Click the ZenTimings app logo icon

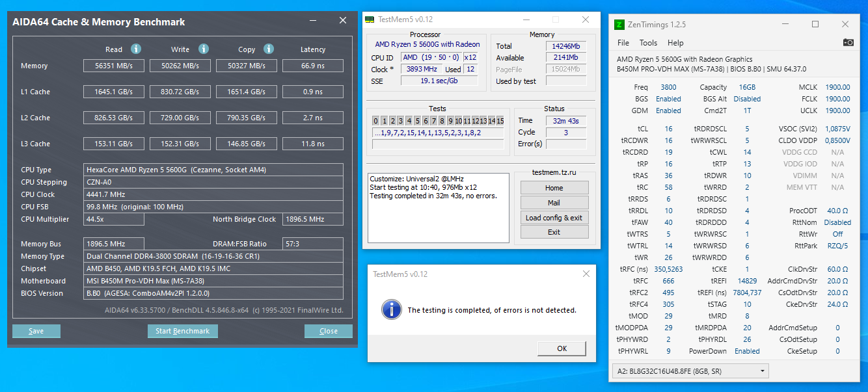click(x=619, y=25)
